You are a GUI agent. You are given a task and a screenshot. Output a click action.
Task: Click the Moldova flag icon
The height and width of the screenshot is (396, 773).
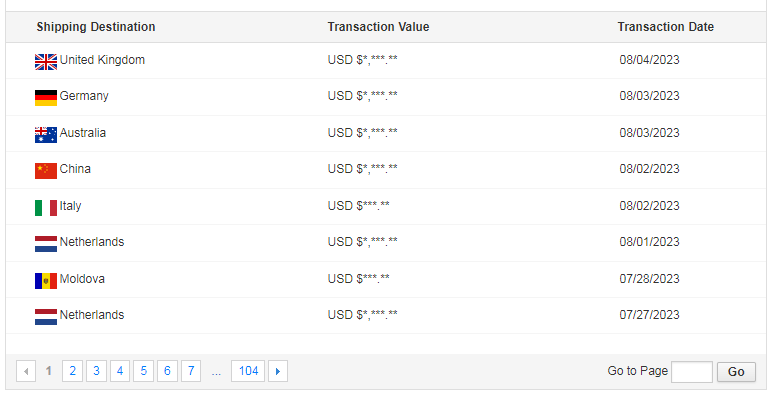click(x=46, y=281)
